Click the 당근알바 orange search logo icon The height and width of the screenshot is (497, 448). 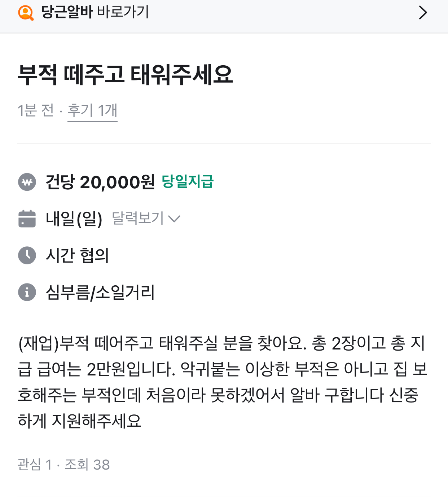tap(26, 13)
